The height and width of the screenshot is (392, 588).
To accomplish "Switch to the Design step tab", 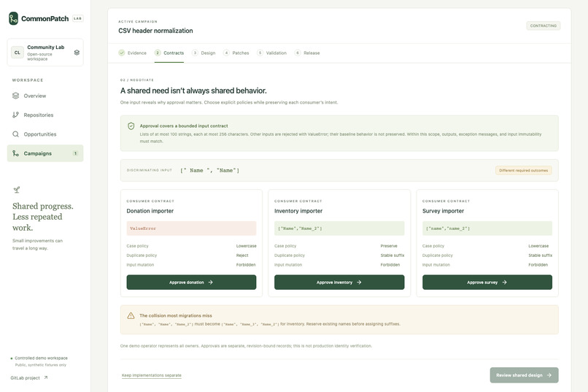I will [x=204, y=53].
